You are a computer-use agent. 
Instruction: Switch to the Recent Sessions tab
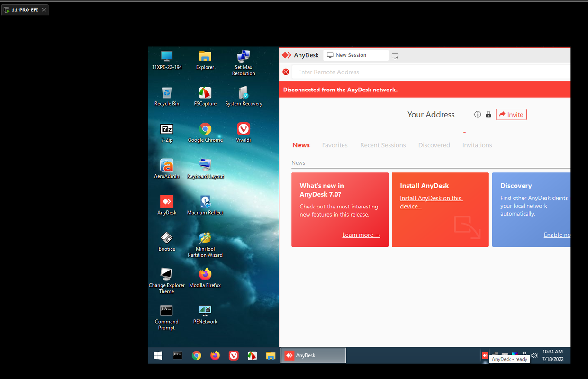point(383,145)
